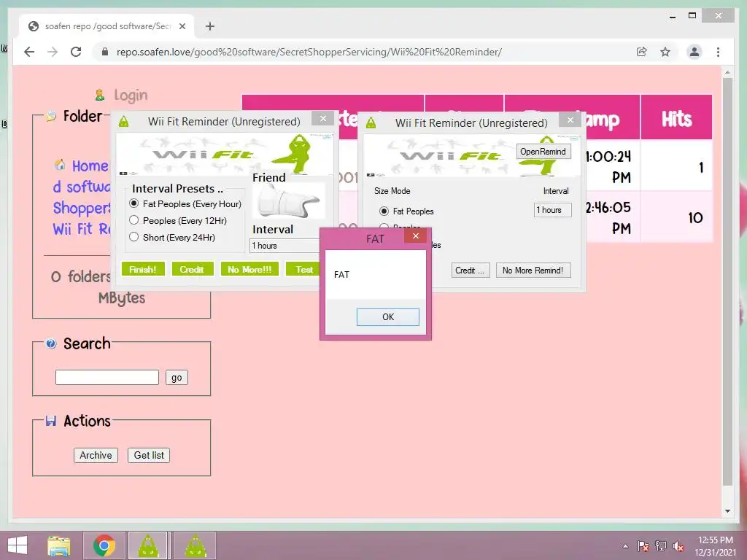Click the address bar URL

[309, 52]
